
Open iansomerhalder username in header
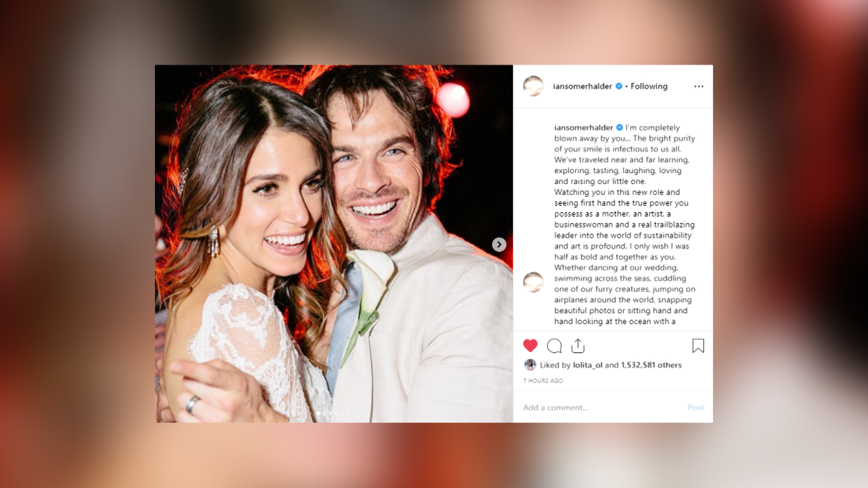pyautogui.click(x=582, y=86)
